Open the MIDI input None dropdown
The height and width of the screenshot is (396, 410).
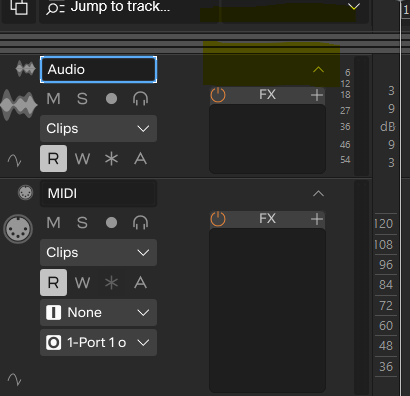pos(98,313)
